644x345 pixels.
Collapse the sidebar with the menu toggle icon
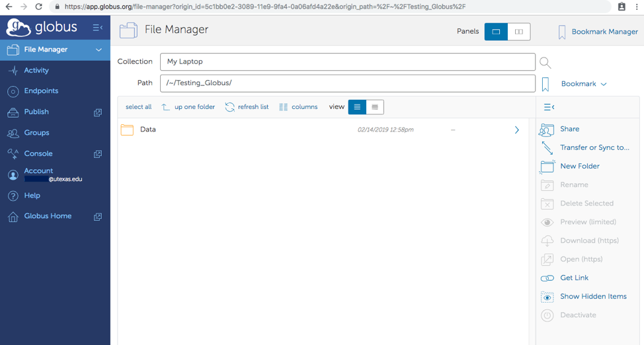pos(97,28)
